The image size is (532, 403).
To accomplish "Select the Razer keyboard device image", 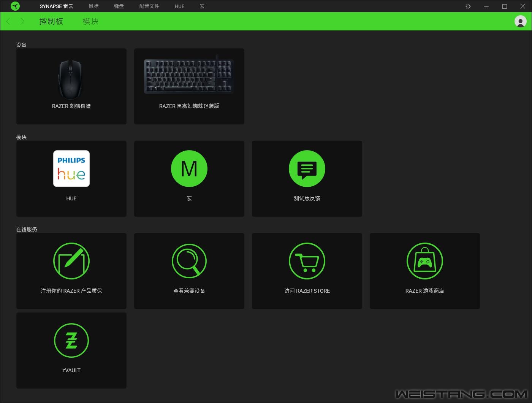I will point(189,75).
